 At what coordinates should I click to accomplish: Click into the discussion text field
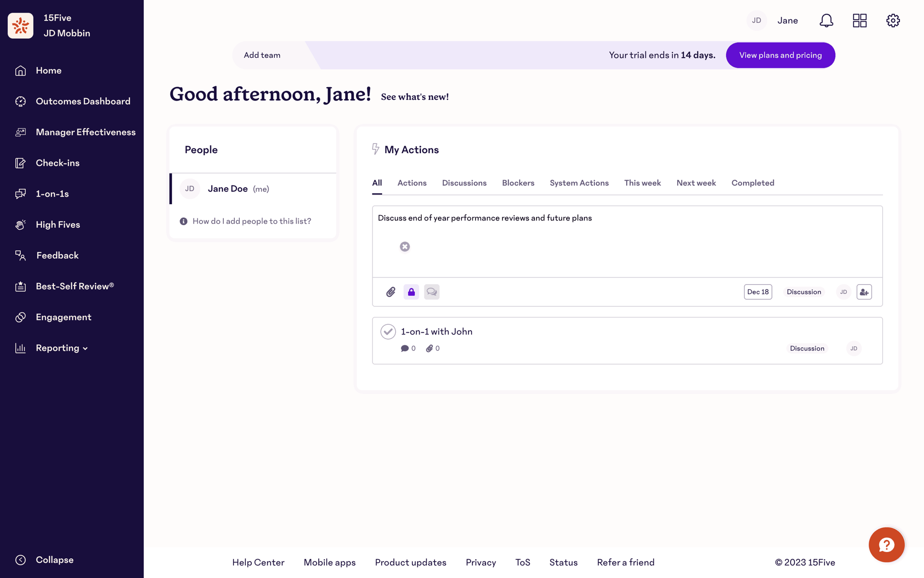(x=627, y=241)
